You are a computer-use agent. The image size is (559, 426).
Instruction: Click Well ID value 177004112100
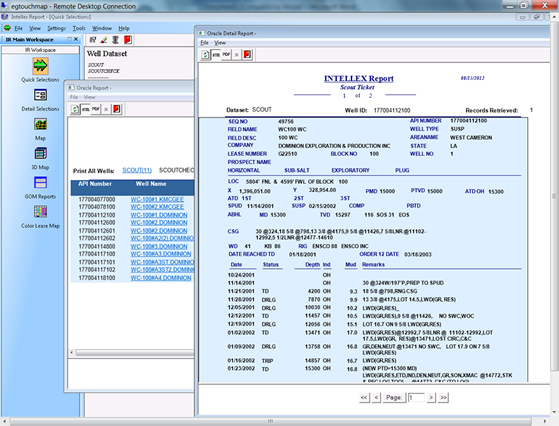tap(392, 111)
